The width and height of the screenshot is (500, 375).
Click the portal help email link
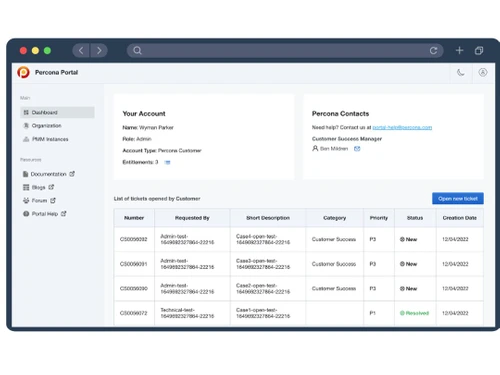click(x=402, y=127)
